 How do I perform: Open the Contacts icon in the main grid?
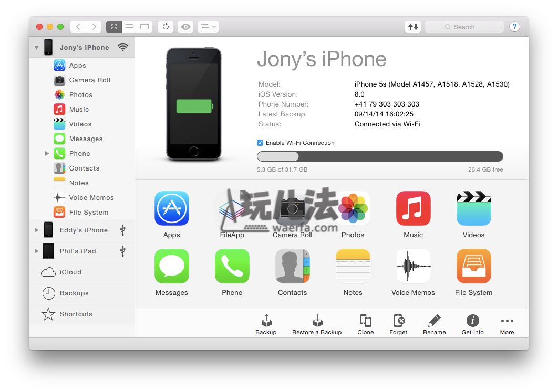point(293,266)
